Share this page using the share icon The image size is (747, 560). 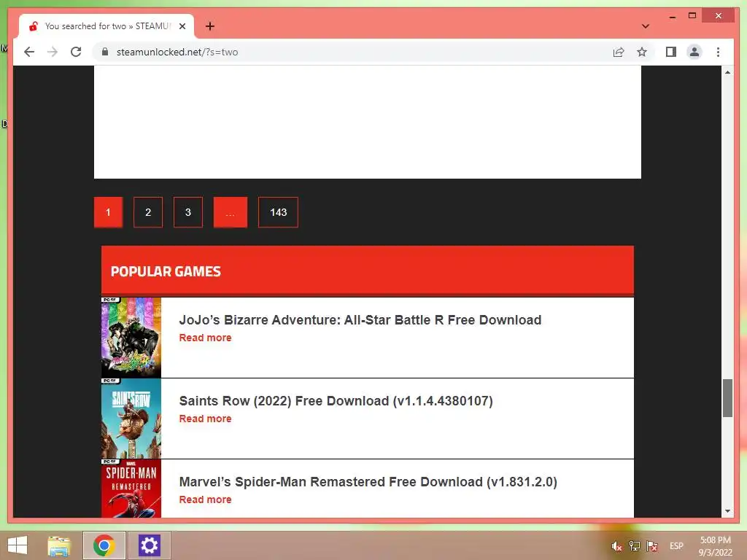pos(619,52)
